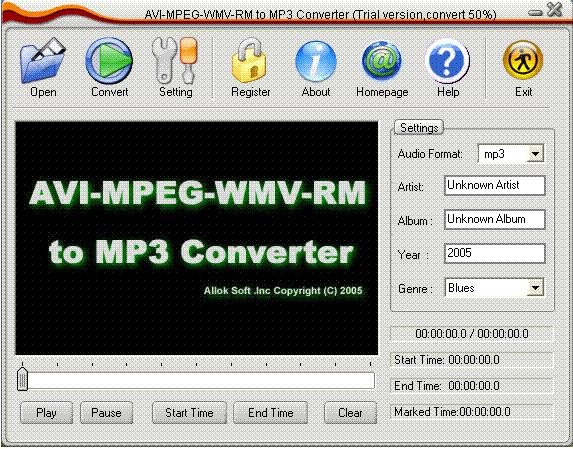This screenshot has width=573, height=449.
Task: Click the Artist text field
Action: coord(494,185)
